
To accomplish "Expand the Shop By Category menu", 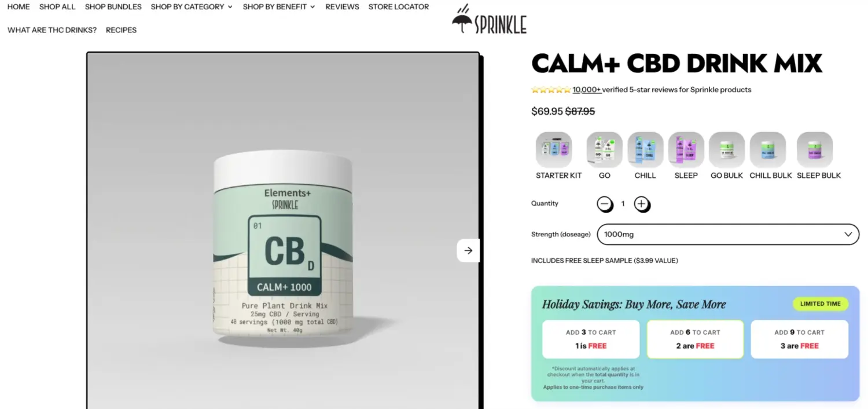I will [x=192, y=7].
